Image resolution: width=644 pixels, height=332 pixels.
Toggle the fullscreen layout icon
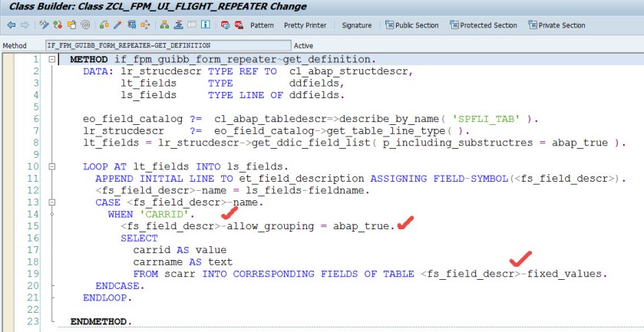(191, 25)
